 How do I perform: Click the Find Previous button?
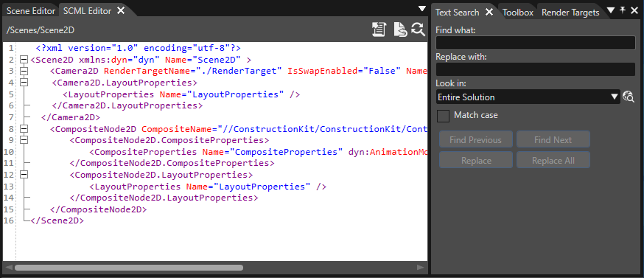475,140
